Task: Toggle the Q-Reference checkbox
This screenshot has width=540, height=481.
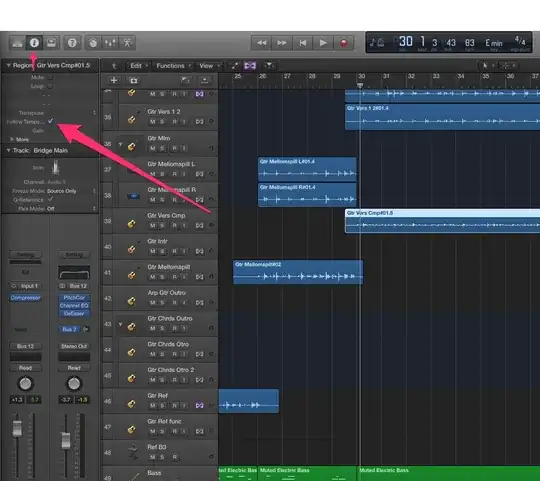Action: [x=51, y=199]
